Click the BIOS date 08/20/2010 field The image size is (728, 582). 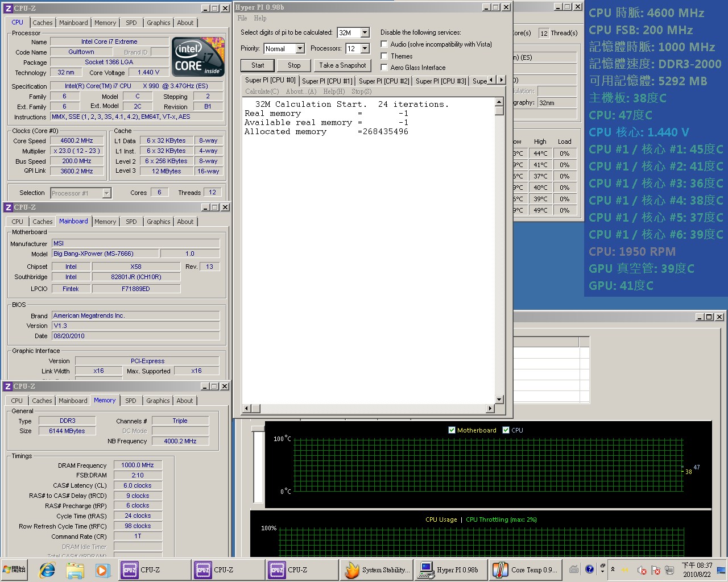click(x=135, y=336)
